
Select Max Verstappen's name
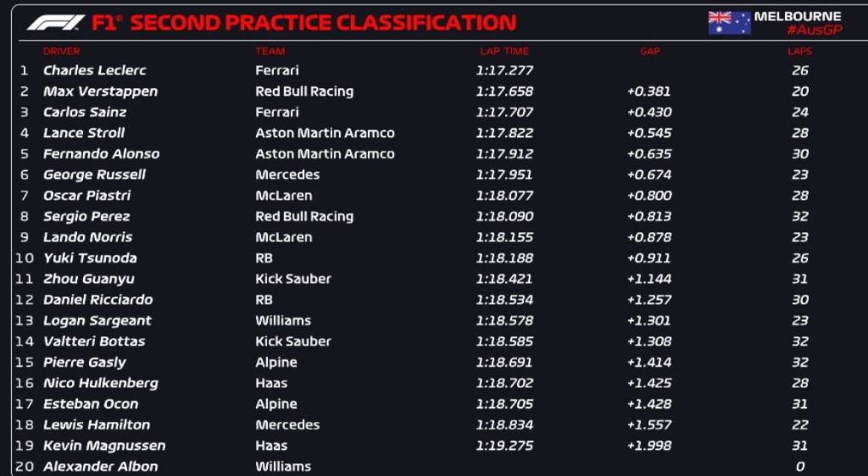point(100,91)
